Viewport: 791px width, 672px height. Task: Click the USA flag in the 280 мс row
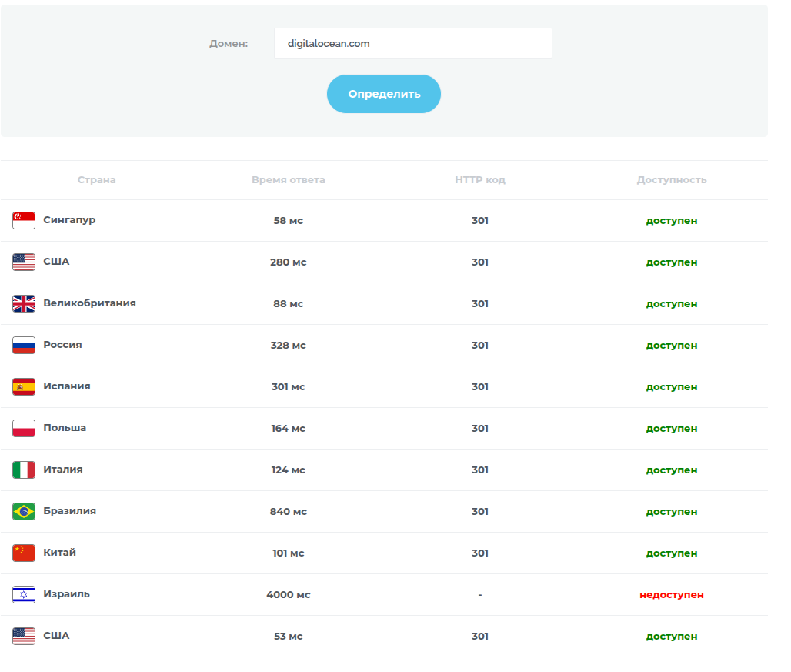(x=24, y=262)
